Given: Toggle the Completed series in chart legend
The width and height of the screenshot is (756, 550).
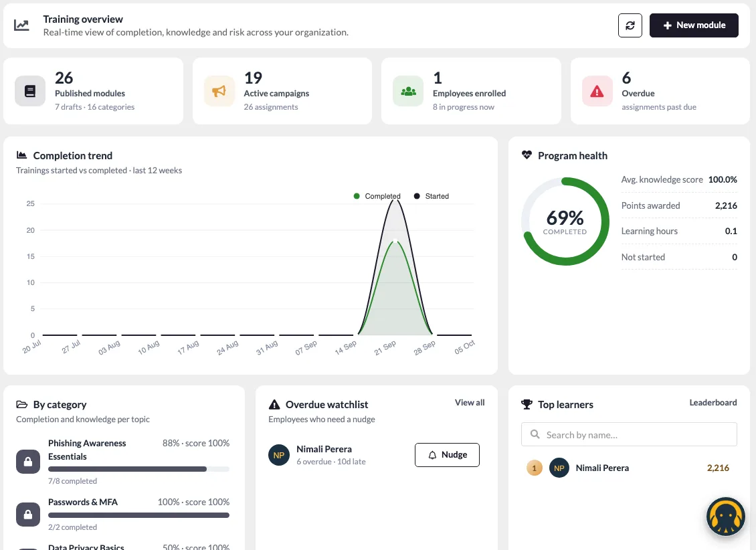Looking at the screenshot, I should tap(377, 196).
